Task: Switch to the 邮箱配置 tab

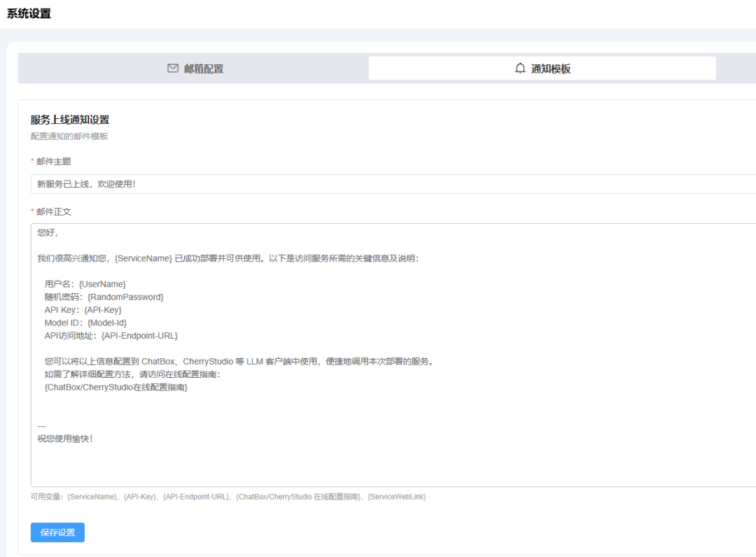Action: [195, 69]
